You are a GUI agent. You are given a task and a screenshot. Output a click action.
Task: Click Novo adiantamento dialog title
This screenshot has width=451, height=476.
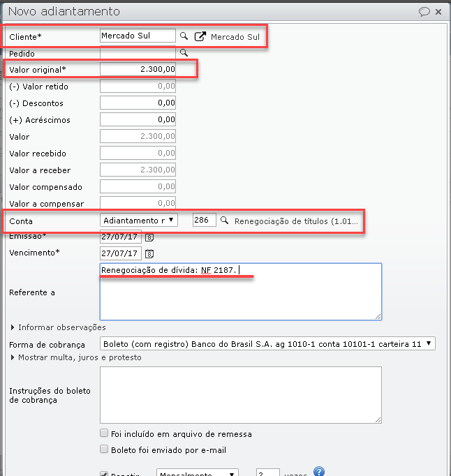pos(64,12)
